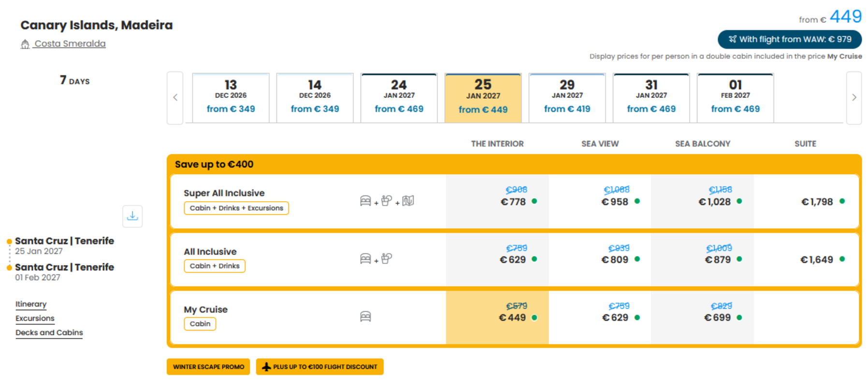Open the Costa Smeralda ship link
This screenshot has width=868, height=387.
[70, 44]
